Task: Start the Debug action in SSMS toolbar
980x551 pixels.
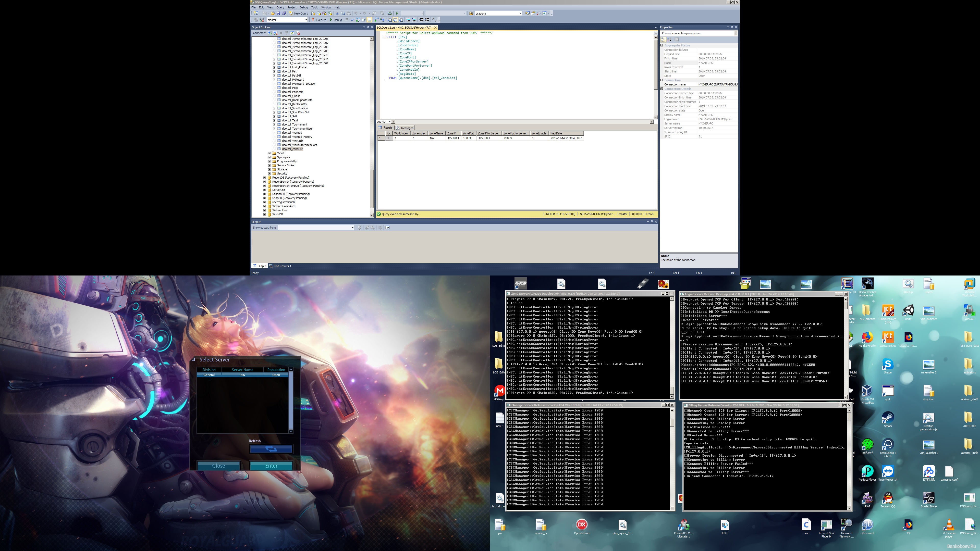Action: [331, 20]
